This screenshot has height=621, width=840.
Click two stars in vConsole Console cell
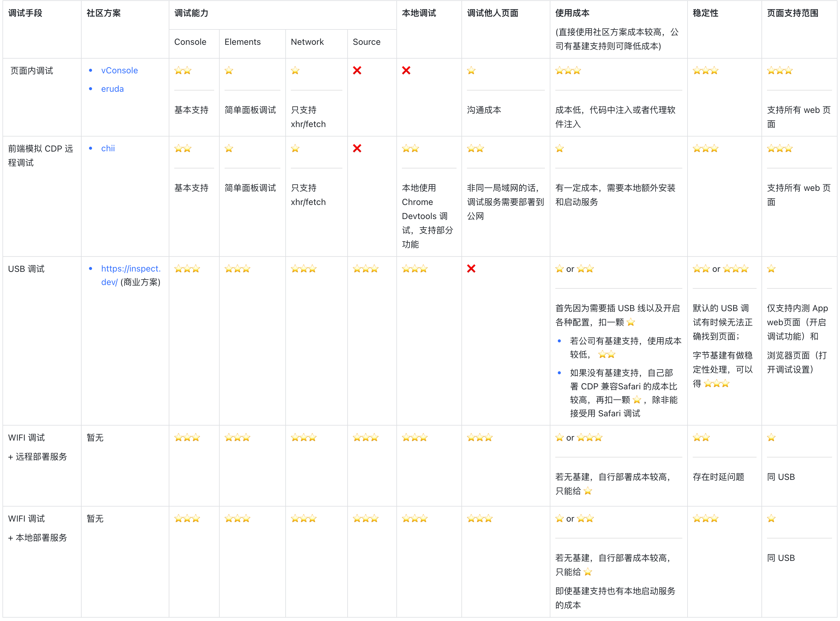[x=183, y=70]
